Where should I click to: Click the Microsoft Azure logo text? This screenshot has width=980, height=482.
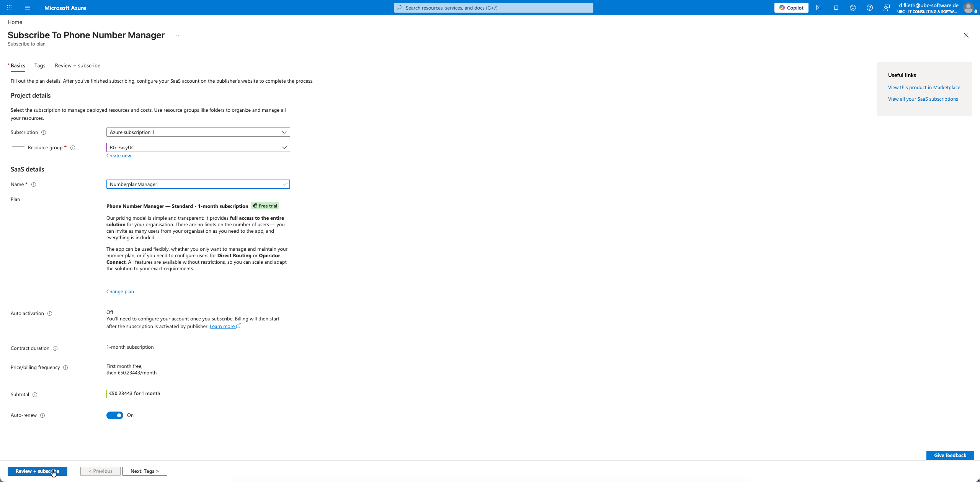(x=65, y=8)
